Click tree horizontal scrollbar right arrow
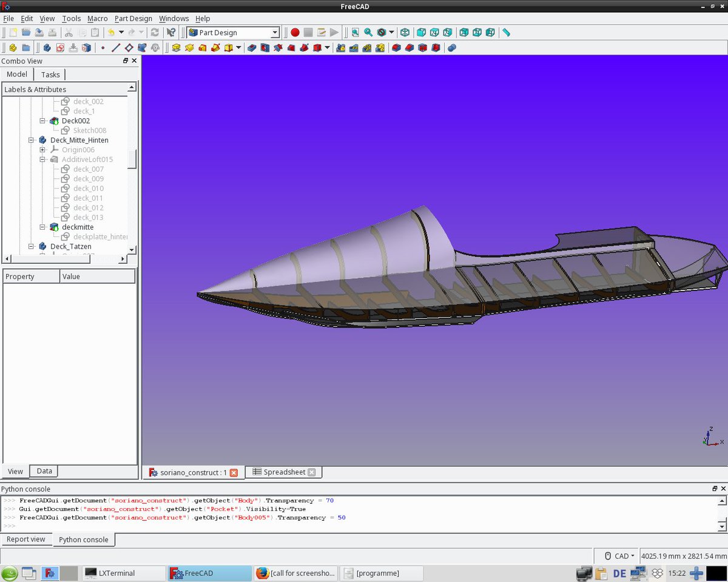 [123, 259]
